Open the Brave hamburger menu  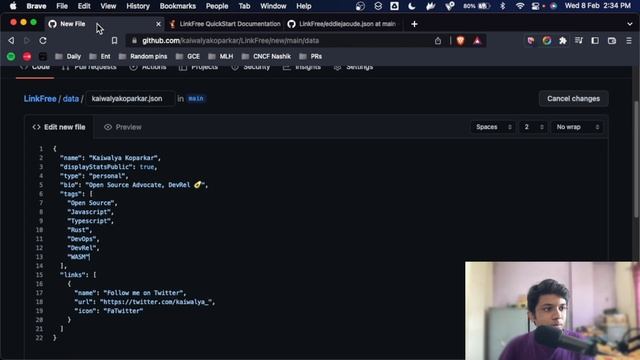[629, 40]
